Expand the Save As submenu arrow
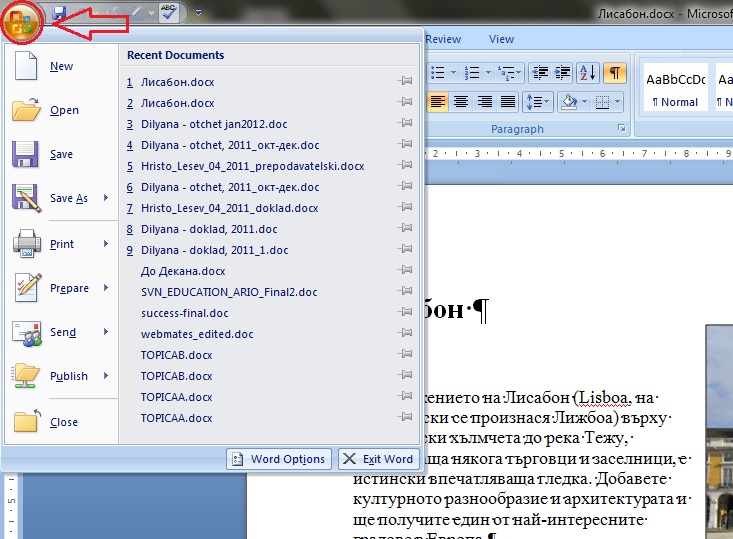The image size is (733, 539). pos(106,198)
